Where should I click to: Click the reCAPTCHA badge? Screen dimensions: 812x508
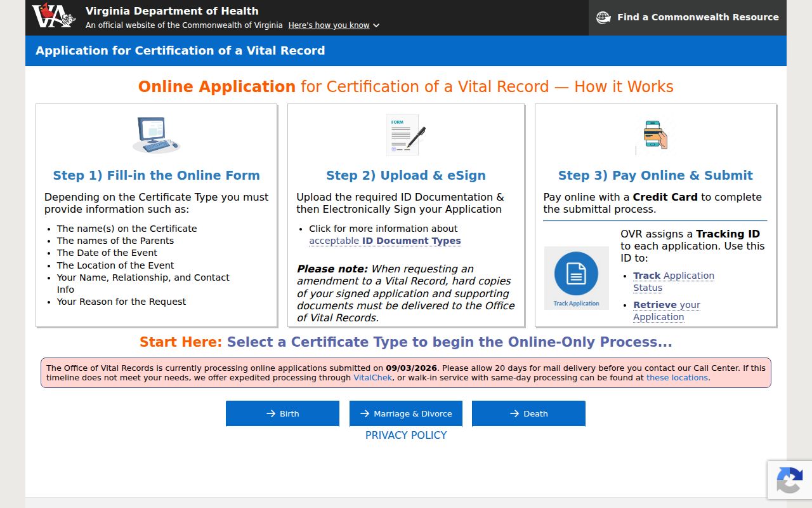click(x=789, y=479)
